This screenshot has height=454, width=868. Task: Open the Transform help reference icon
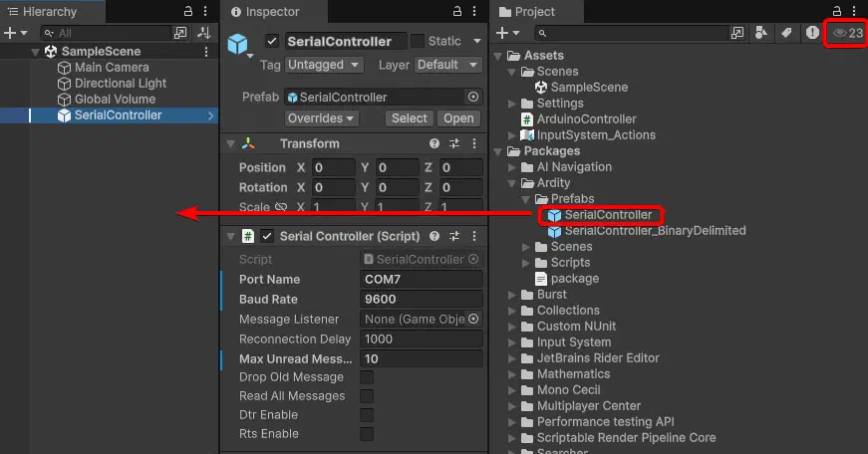[x=434, y=143]
